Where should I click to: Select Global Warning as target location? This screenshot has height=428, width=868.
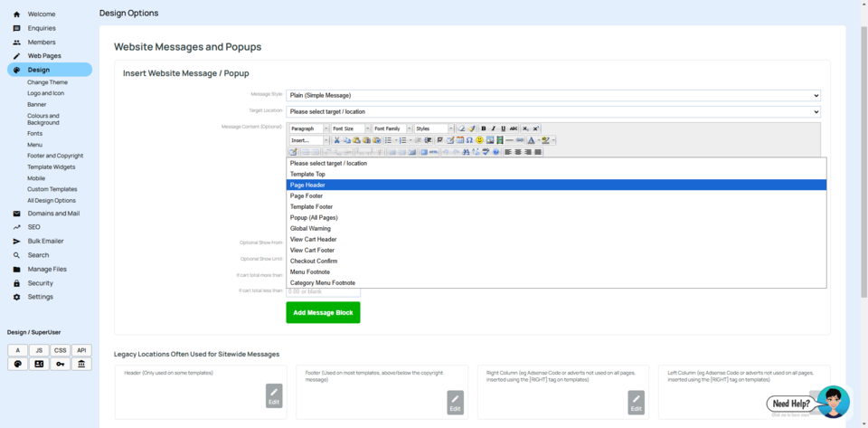[311, 228]
